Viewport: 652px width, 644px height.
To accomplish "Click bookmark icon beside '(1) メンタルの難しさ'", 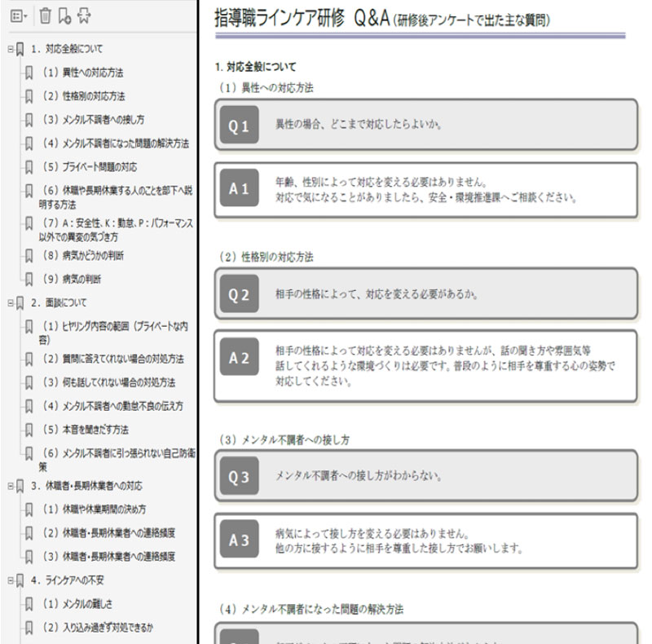I will (30, 604).
